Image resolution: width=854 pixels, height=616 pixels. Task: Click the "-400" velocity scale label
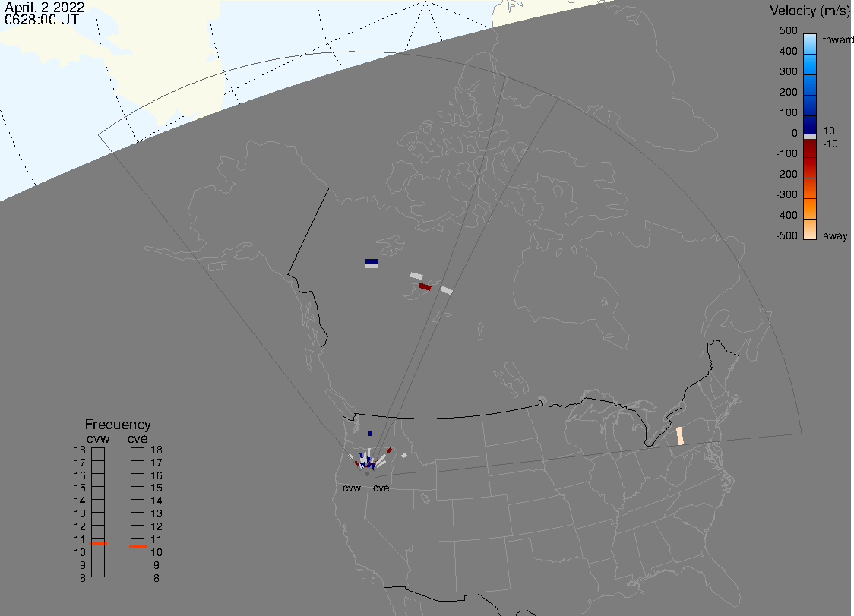786,215
